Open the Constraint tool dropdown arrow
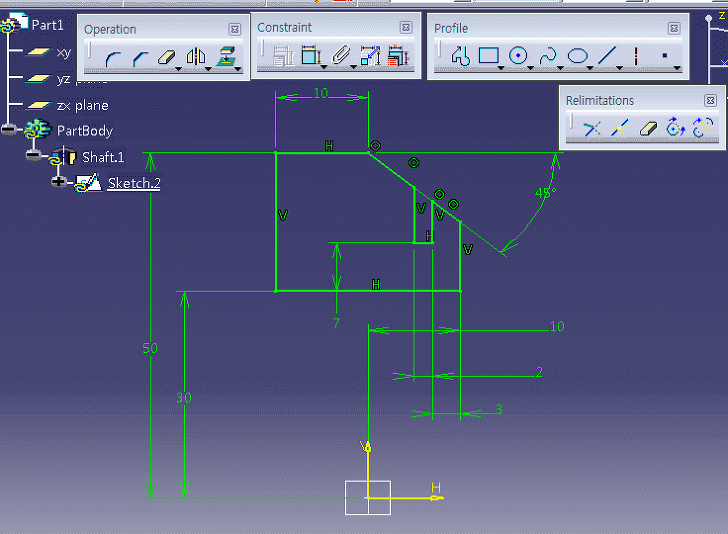 (324, 67)
